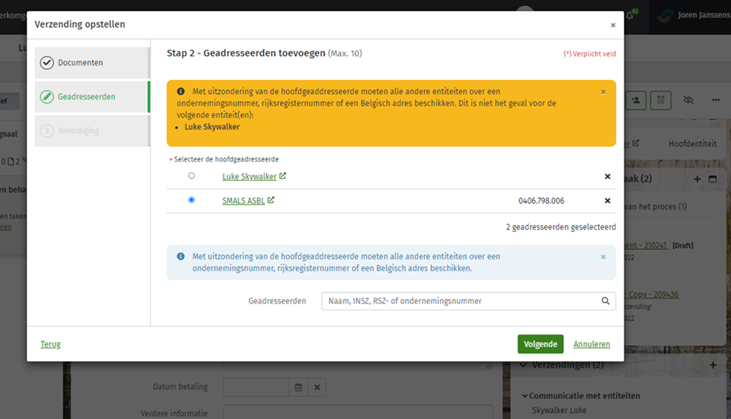This screenshot has width=731, height=419.
Task: Click the alarm clock icon in background toolbar
Action: [661, 100]
